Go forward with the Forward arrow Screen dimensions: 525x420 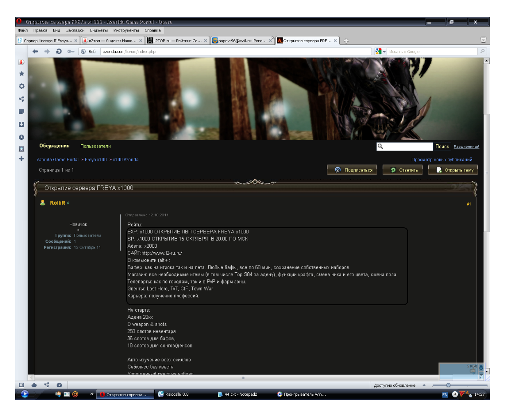click(47, 51)
